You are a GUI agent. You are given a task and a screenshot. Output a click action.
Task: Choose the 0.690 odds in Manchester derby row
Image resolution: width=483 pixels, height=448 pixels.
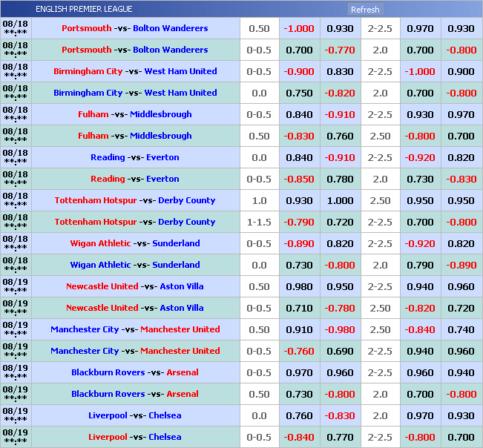(x=340, y=351)
